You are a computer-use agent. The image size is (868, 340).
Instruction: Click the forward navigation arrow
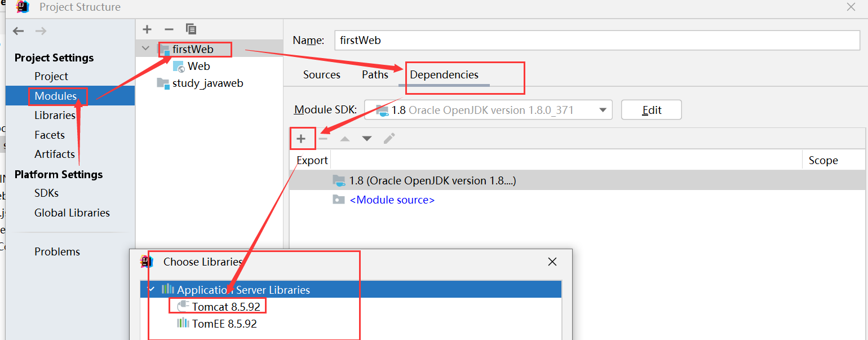click(41, 31)
